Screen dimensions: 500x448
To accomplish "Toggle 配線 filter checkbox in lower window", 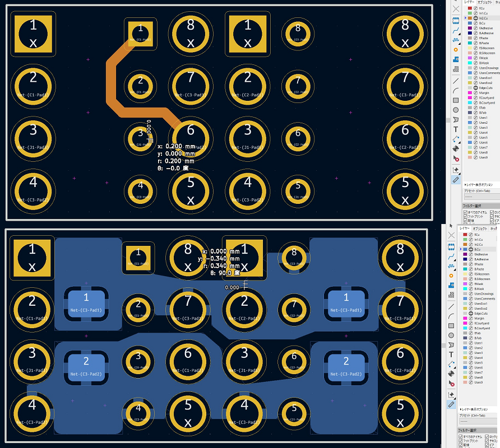I will pos(461,445).
